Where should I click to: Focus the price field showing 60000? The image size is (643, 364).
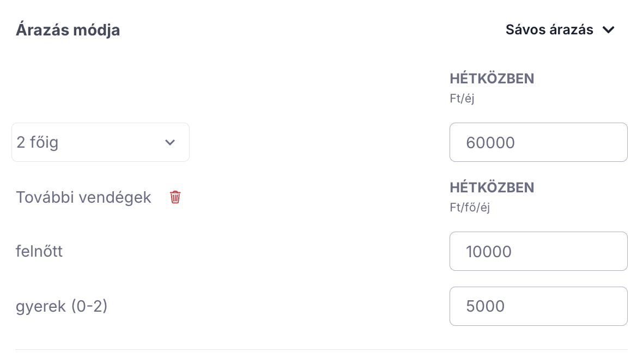(538, 142)
